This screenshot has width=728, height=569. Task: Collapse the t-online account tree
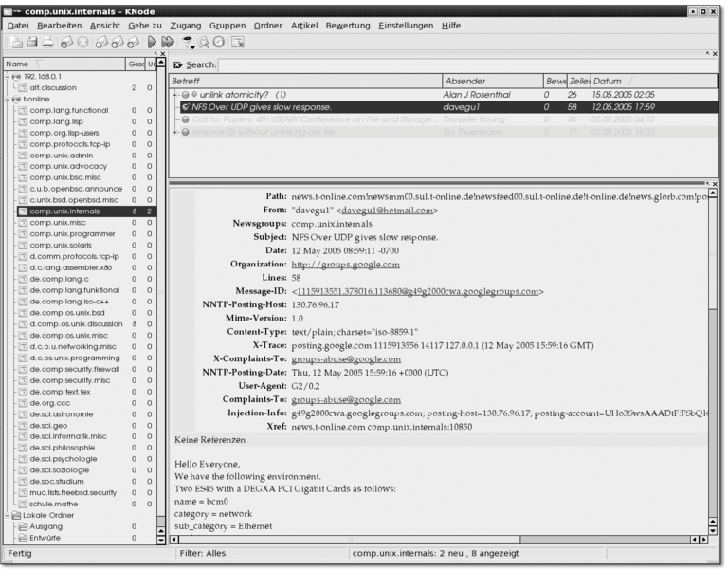(7, 99)
